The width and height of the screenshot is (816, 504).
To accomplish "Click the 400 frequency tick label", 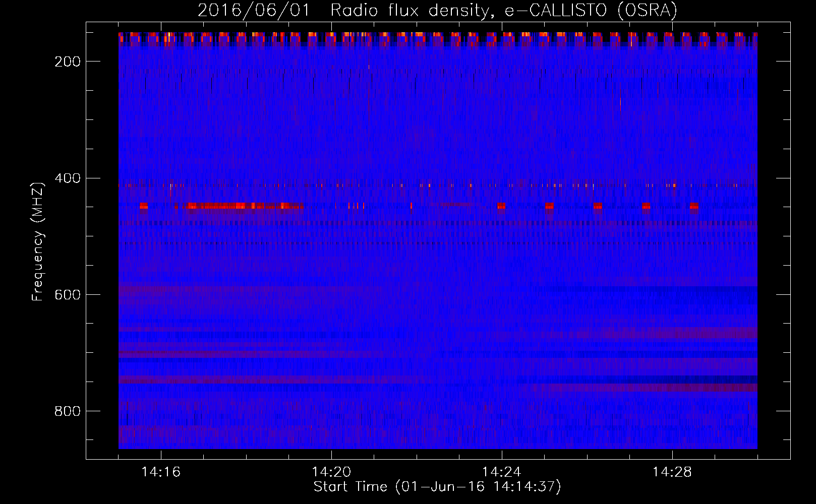I will tap(67, 178).
